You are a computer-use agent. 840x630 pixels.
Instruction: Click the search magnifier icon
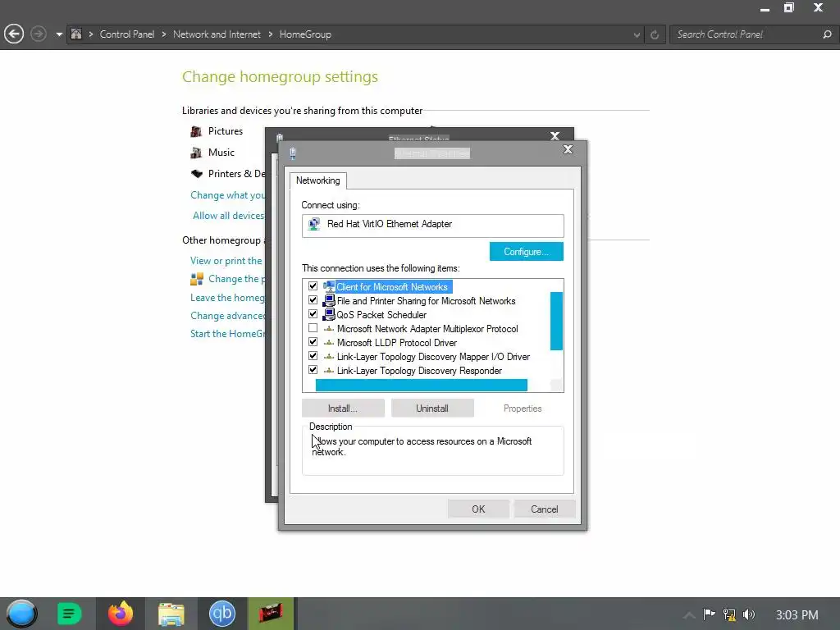827,34
